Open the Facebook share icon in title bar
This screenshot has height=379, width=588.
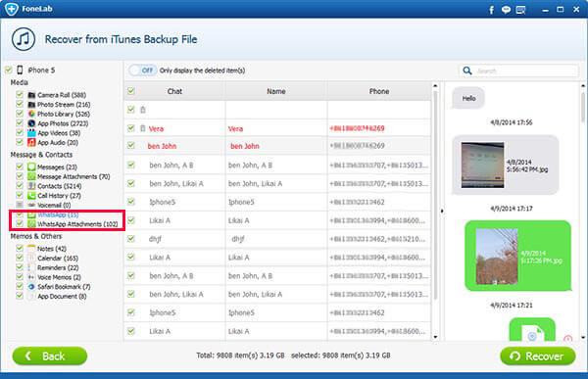[x=492, y=10]
